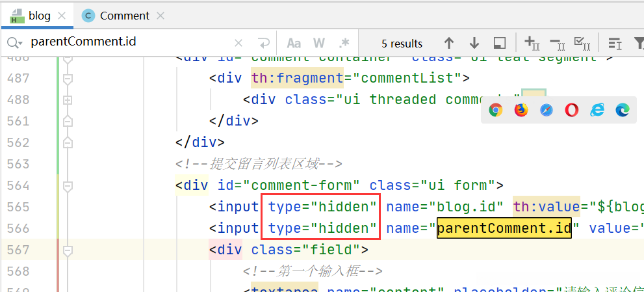Close the blog tab
Viewport: 644px width, 292px height.
coord(62,16)
